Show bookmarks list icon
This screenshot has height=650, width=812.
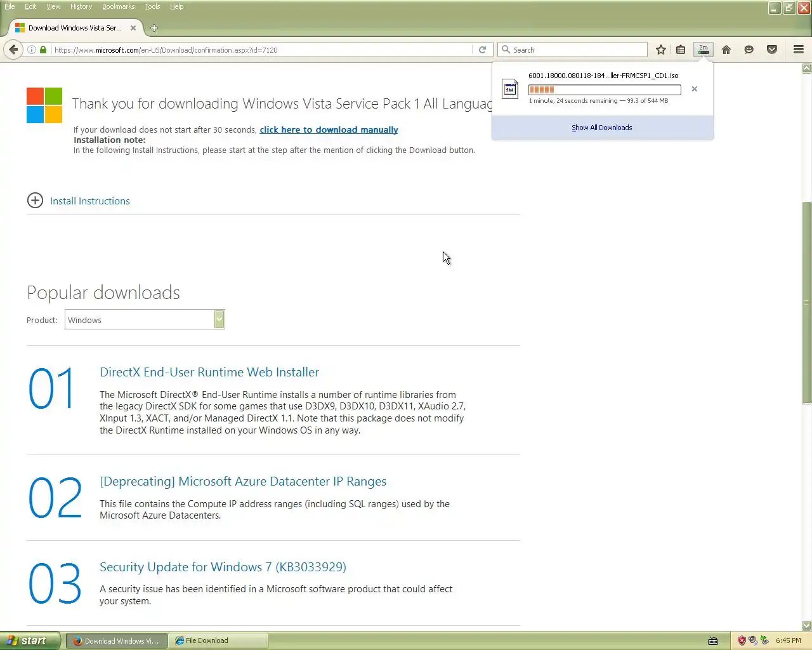[x=681, y=50]
